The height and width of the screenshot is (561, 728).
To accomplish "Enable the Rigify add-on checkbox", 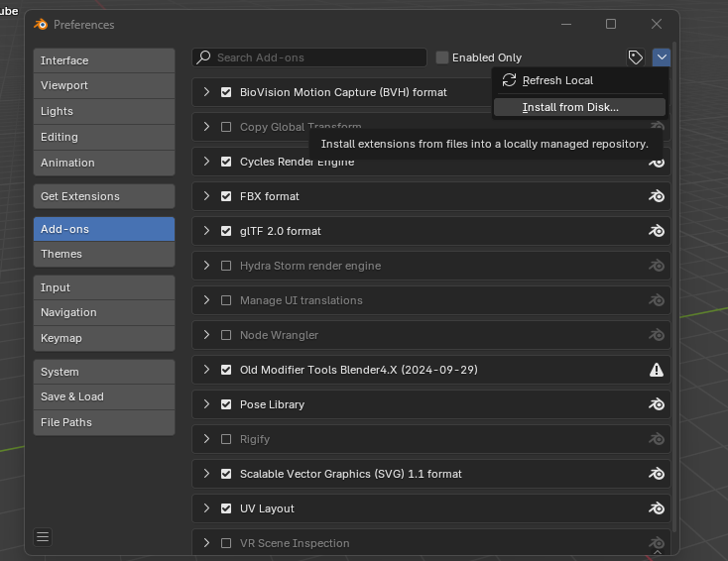I will 226,439.
